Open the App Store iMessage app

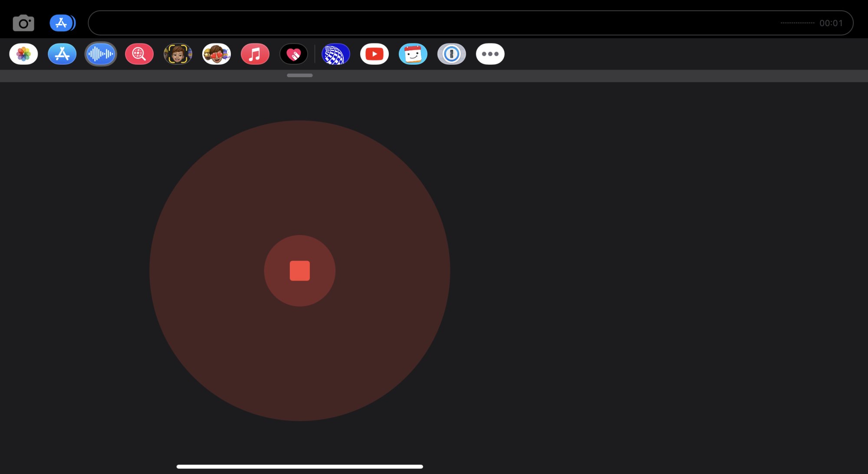[62, 54]
